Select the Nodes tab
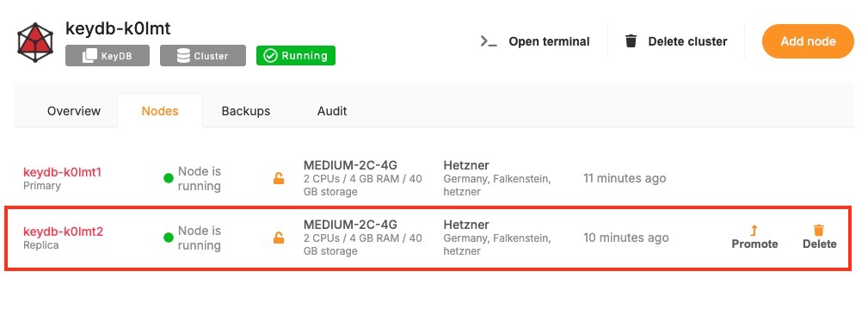Screen dimensions: 868x321 point(160,111)
